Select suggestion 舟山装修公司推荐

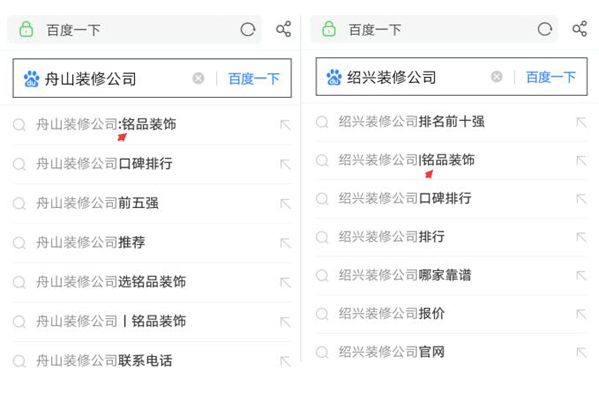click(152, 243)
